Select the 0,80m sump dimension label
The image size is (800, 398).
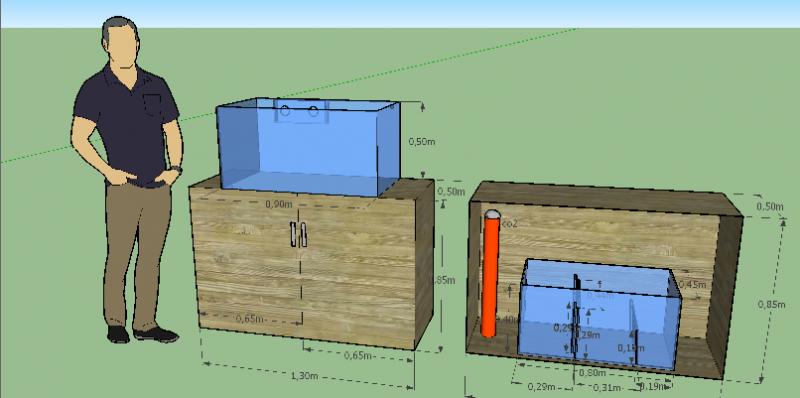(593, 373)
